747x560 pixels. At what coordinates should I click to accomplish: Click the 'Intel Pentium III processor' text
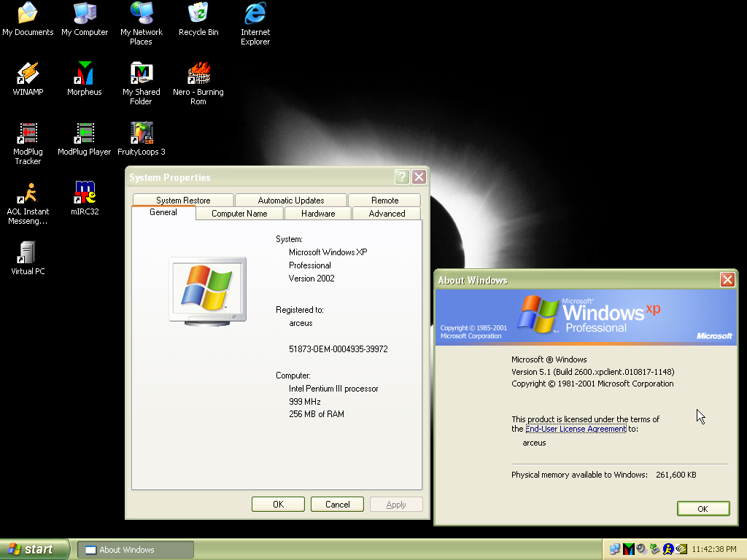coord(333,389)
